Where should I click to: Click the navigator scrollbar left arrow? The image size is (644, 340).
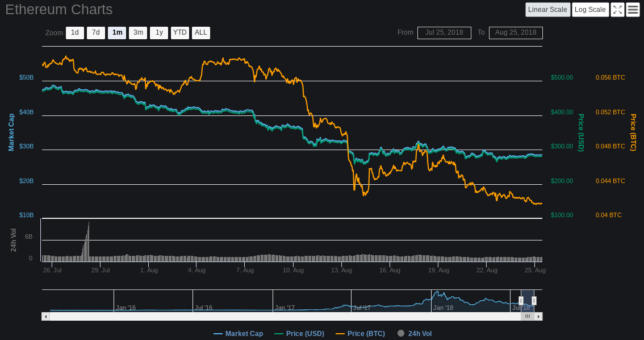[45, 317]
